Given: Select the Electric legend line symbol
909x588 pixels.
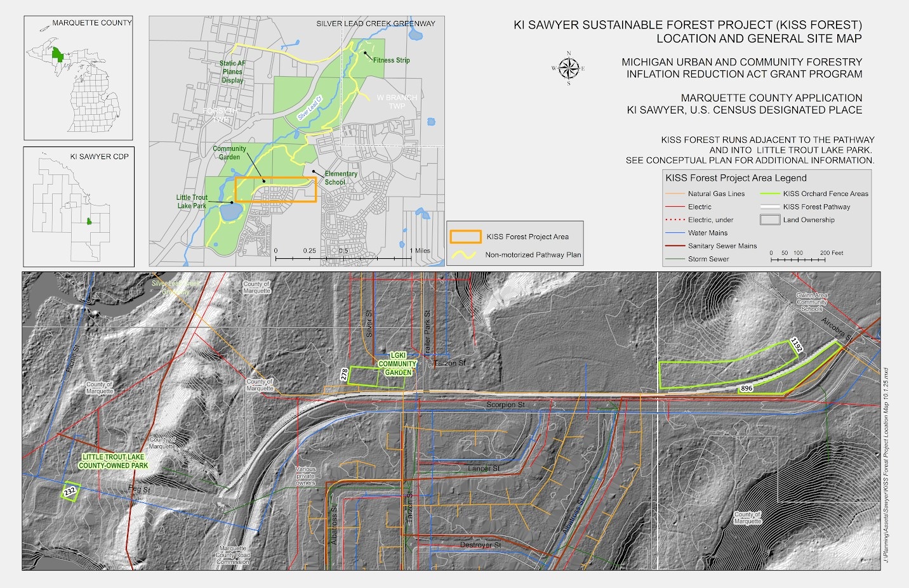Looking at the screenshot, I should tap(675, 207).
